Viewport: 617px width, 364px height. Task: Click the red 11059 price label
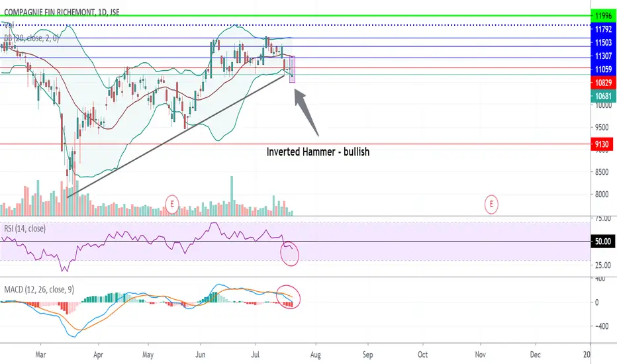pyautogui.click(x=603, y=69)
